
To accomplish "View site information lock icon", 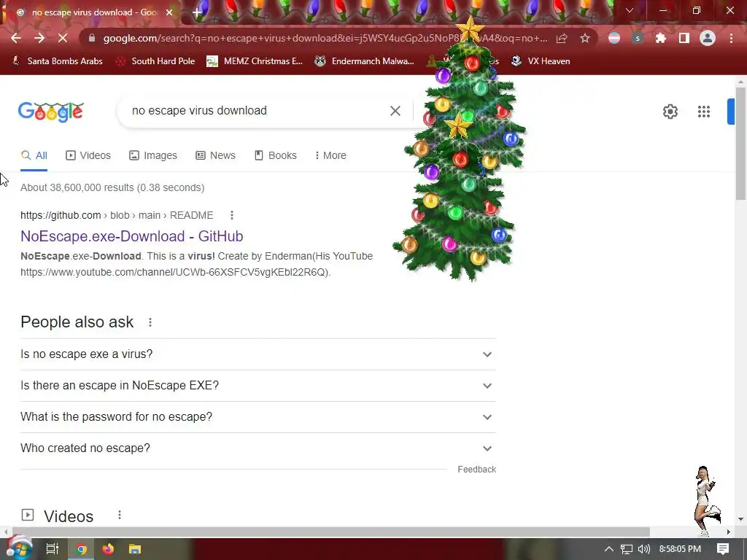I will (x=92, y=38).
